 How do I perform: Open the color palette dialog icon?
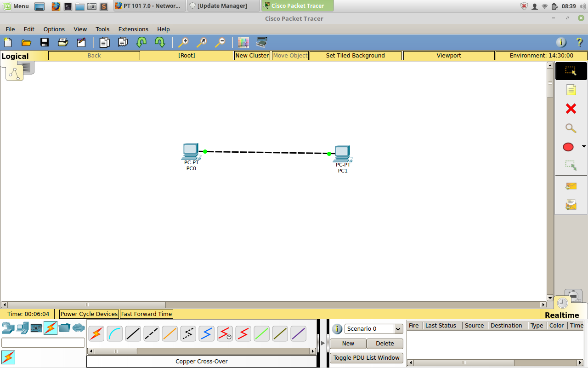click(x=243, y=42)
